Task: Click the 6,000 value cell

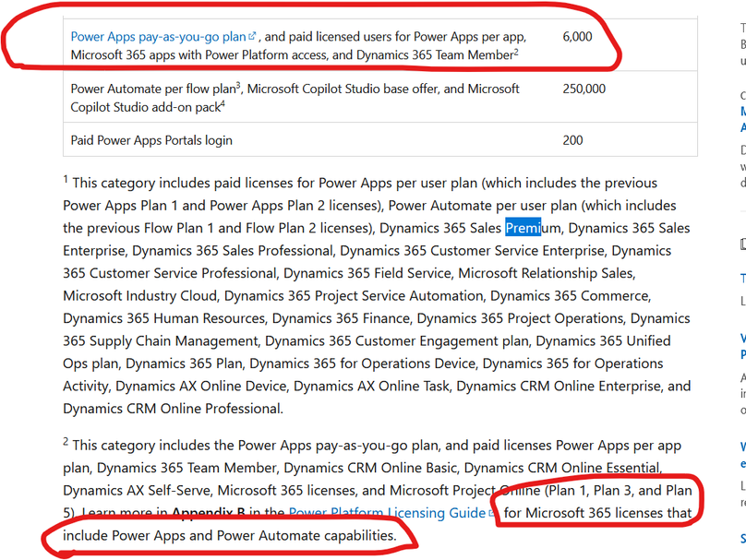Action: pyautogui.click(x=577, y=37)
